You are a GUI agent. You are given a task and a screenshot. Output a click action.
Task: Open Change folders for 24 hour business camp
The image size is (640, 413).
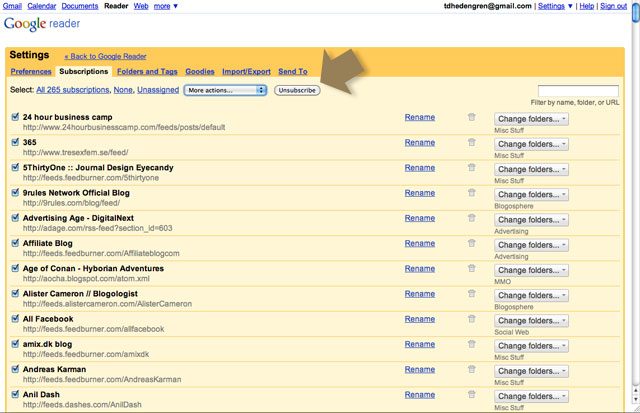[x=531, y=119]
